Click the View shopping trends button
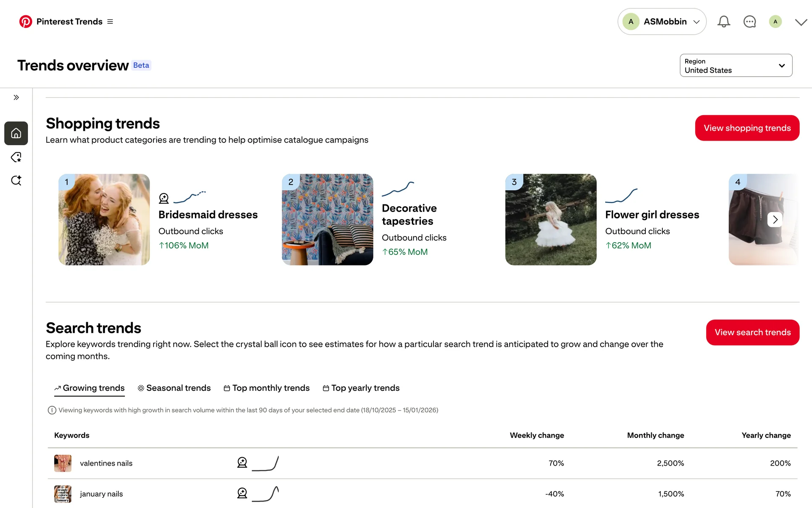Image resolution: width=812 pixels, height=508 pixels. tap(747, 128)
